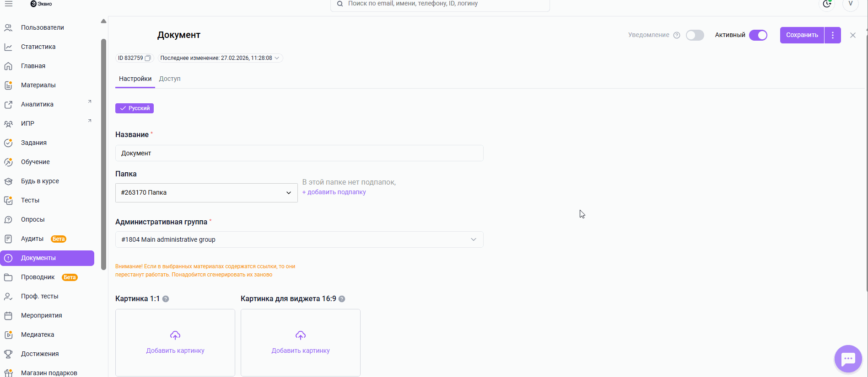
Task: Toggle the Русский language chip
Action: pyautogui.click(x=135, y=108)
